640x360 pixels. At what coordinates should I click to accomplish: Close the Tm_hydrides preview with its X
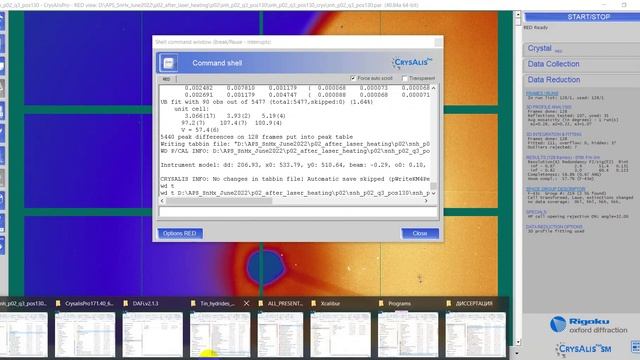(x=246, y=303)
